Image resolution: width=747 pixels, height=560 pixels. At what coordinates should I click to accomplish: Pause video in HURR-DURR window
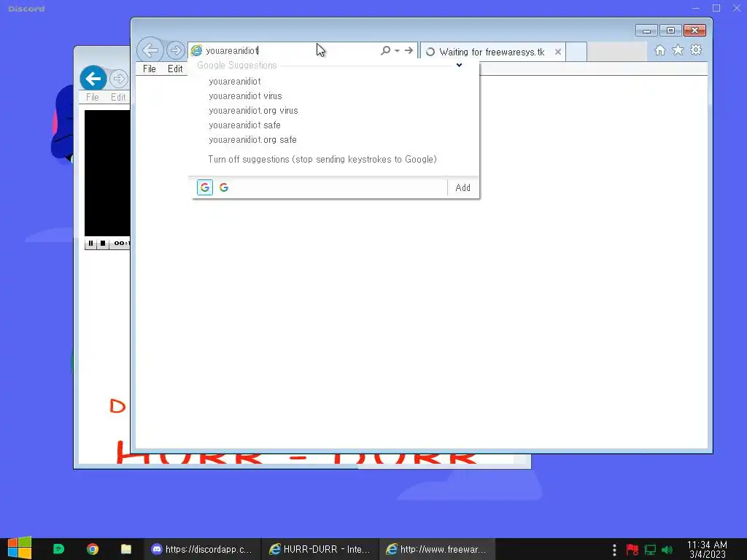pyautogui.click(x=90, y=244)
